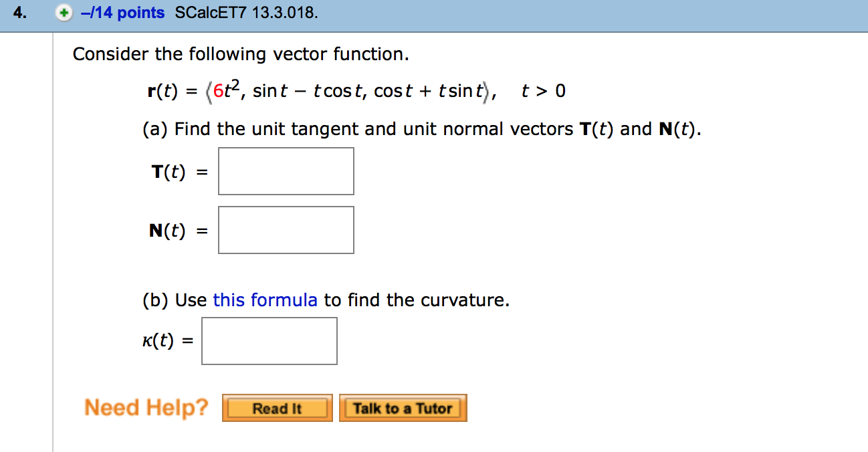Focus the N(t) answer field
The image size is (868, 452).
(286, 230)
